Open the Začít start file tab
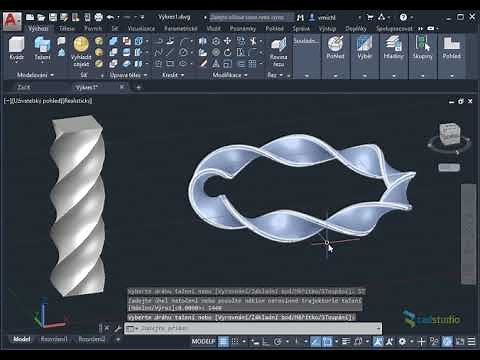This screenshot has width=480, height=360. (x=24, y=87)
